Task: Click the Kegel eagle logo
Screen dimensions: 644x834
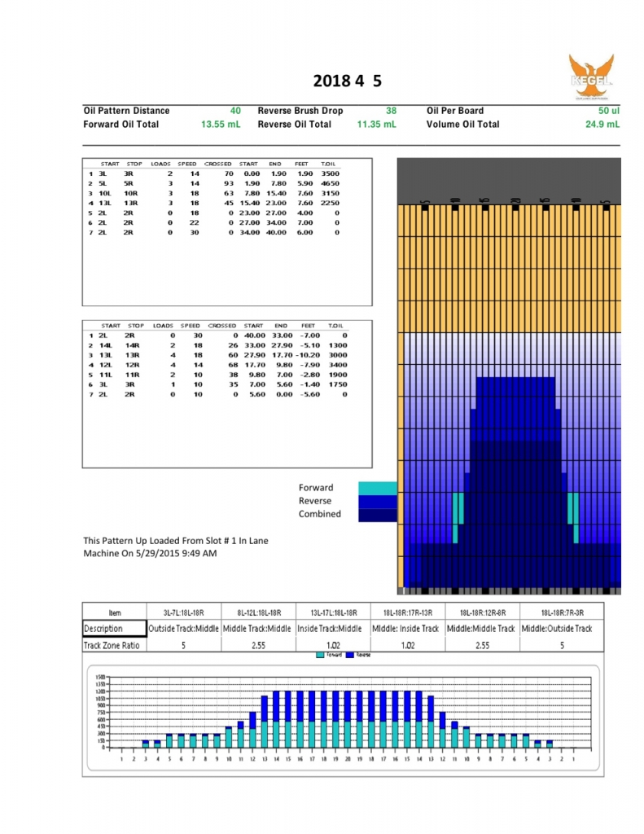Action: click(x=591, y=76)
